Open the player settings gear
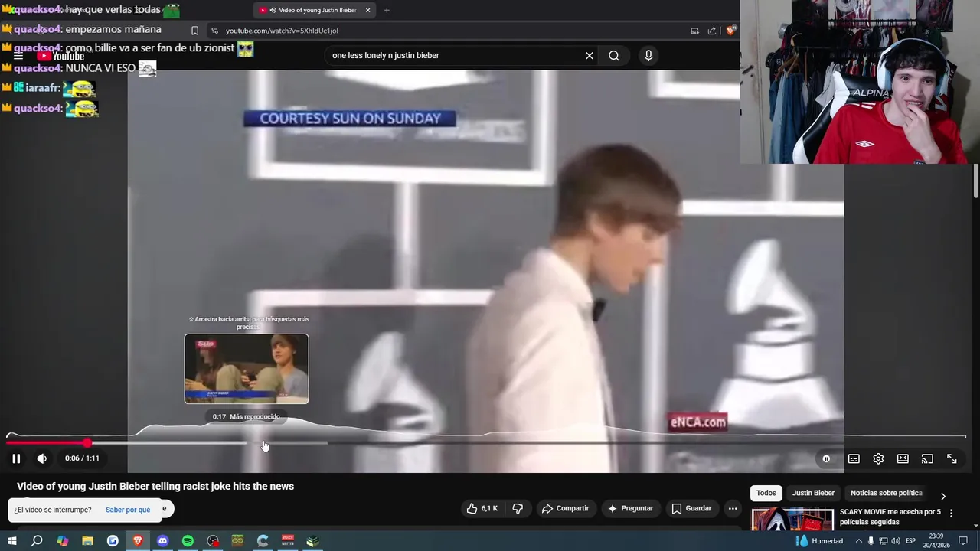 click(x=878, y=458)
